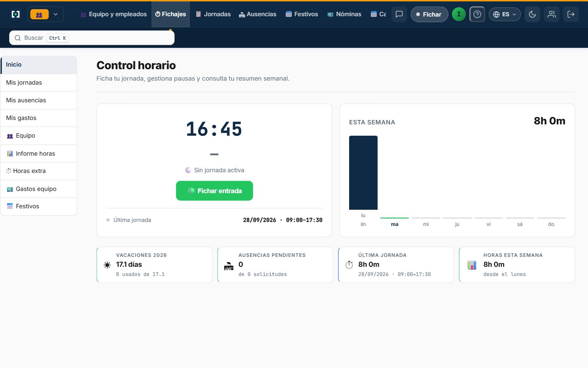Viewport: 588px width, 368px height.
Task: Click the sun icon on Vacaciones card
Action: tap(107, 265)
